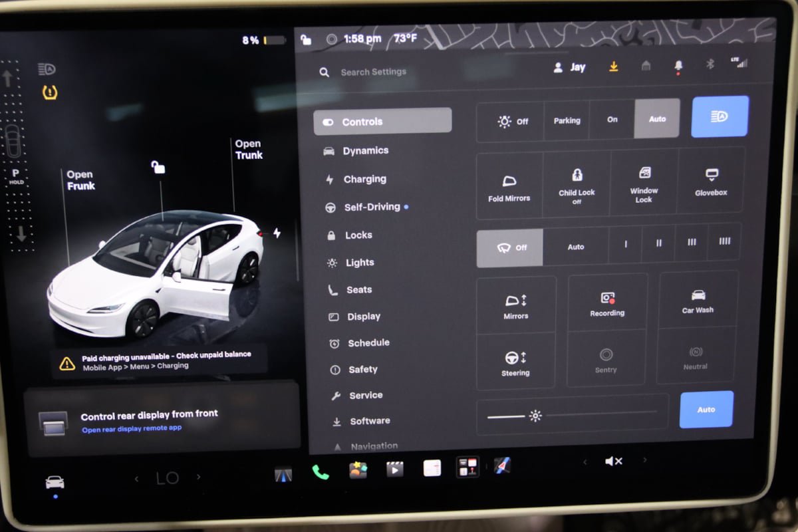798x532 pixels.
Task: Open the Theater clapperboard app in dock
Action: click(395, 469)
